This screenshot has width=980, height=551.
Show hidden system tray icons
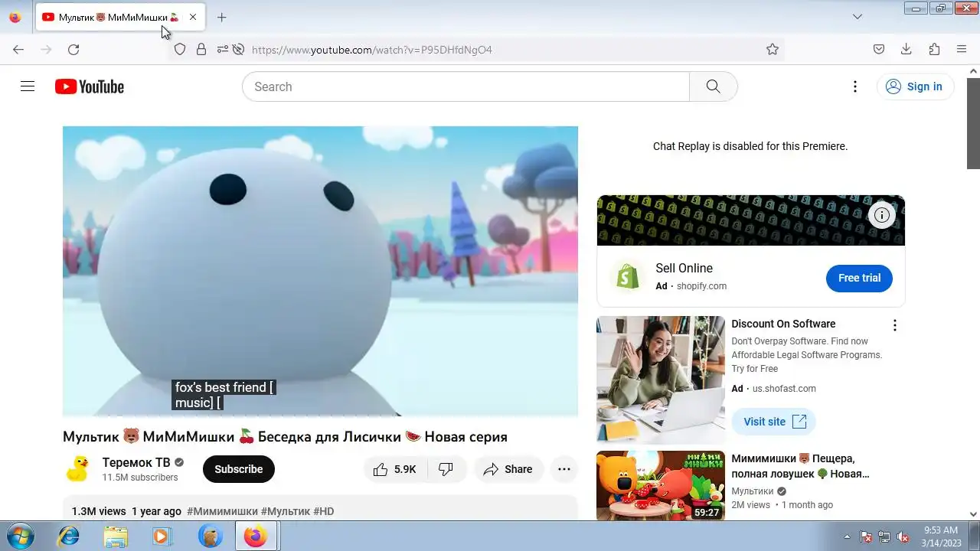pos(847,536)
